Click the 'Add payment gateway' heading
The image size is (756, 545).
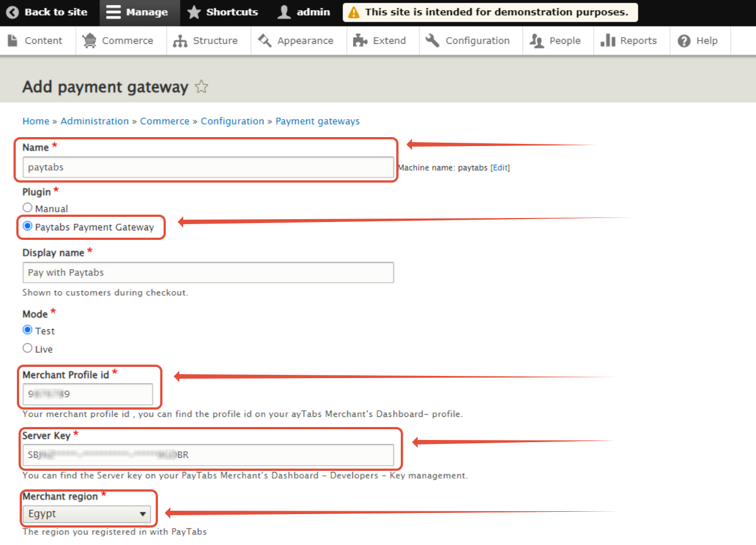point(105,87)
